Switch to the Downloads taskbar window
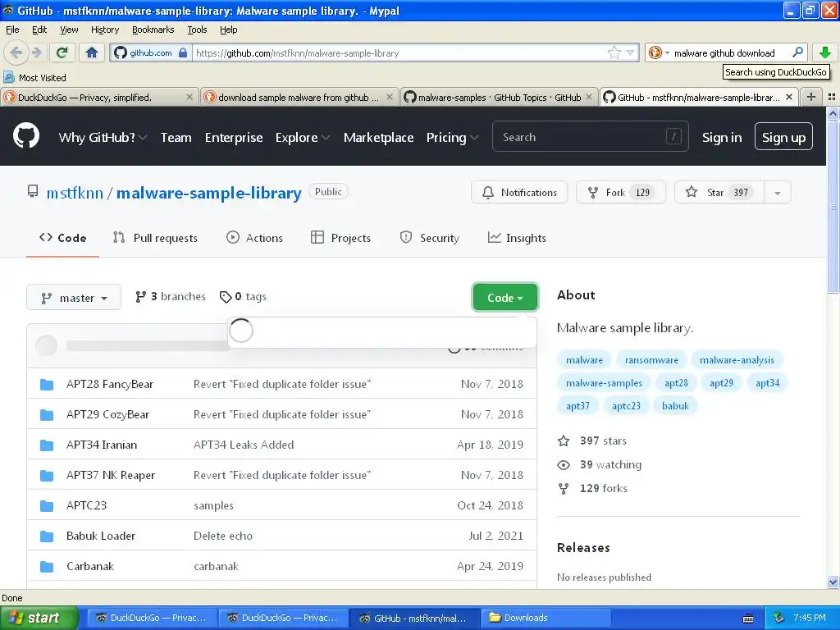840x630 pixels. (x=546, y=618)
